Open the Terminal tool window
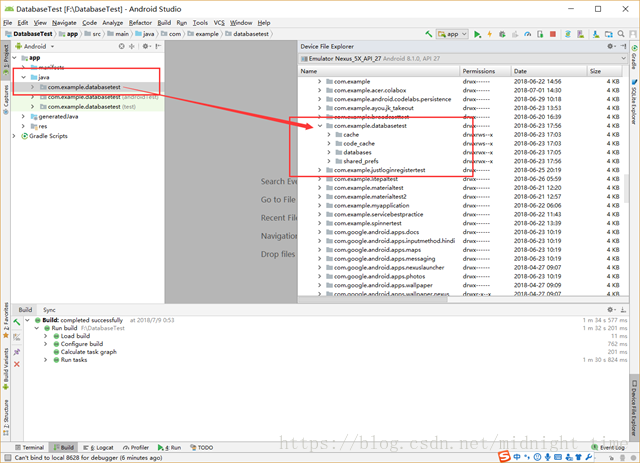 (x=29, y=448)
